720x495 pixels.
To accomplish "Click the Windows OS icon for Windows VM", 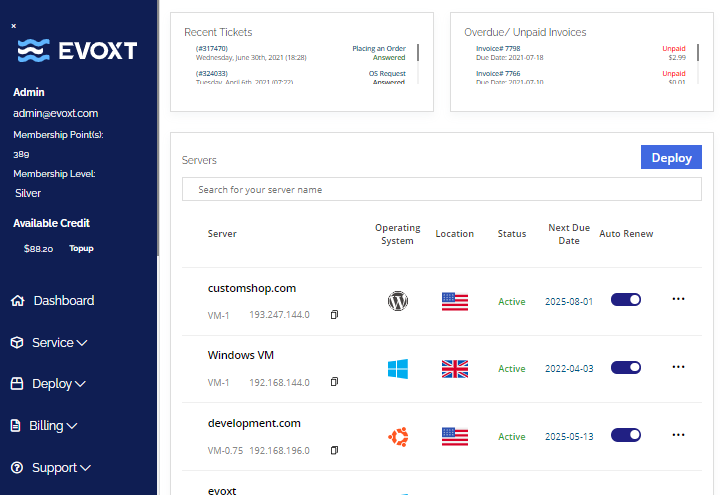I will click(x=398, y=369).
